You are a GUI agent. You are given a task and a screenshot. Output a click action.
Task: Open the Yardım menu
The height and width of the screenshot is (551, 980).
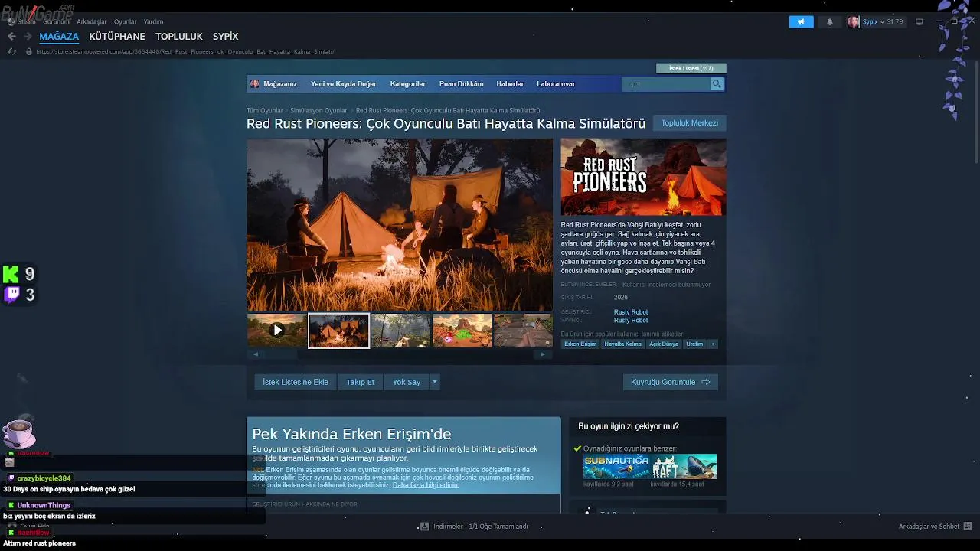point(154,21)
